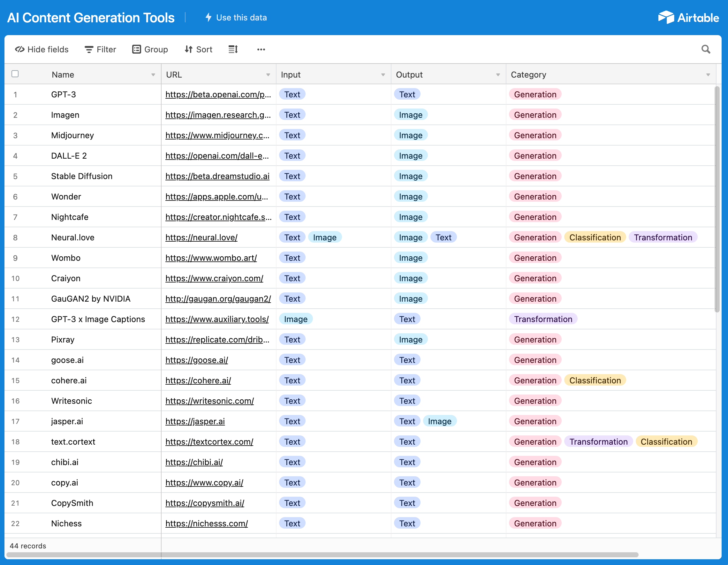Open the more options ellipsis menu
This screenshot has height=565, width=728.
[x=261, y=49]
